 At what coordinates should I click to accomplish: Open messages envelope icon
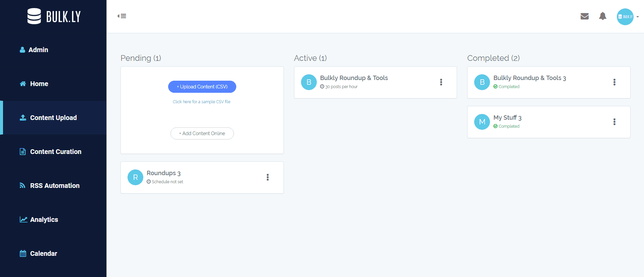tap(585, 16)
